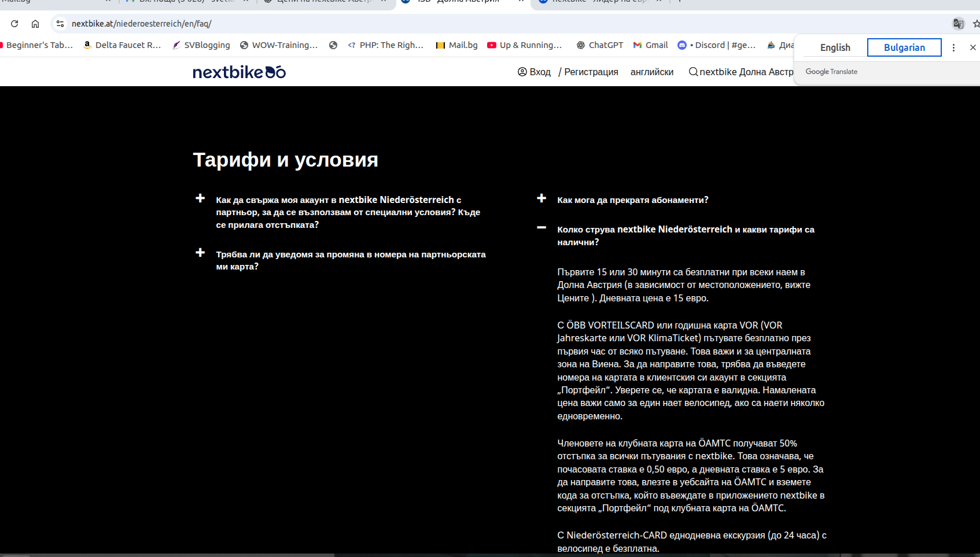Close the Google Translate popup
The width and height of the screenshot is (980, 557).
pos(972,47)
